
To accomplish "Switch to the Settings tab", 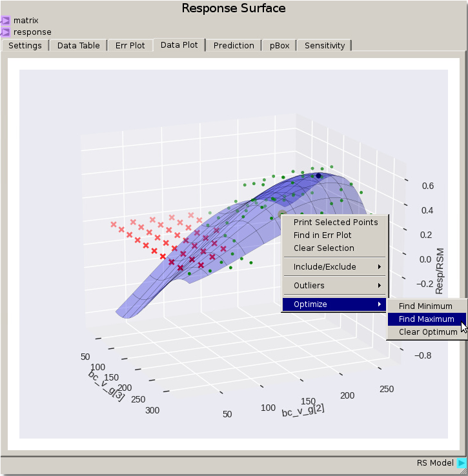I will (x=25, y=46).
